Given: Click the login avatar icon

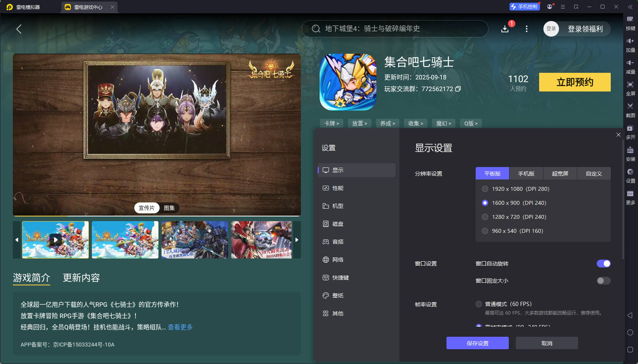Looking at the screenshot, I should point(551,29).
